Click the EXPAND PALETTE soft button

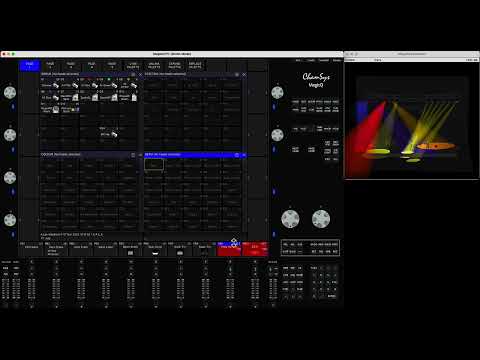(x=174, y=65)
